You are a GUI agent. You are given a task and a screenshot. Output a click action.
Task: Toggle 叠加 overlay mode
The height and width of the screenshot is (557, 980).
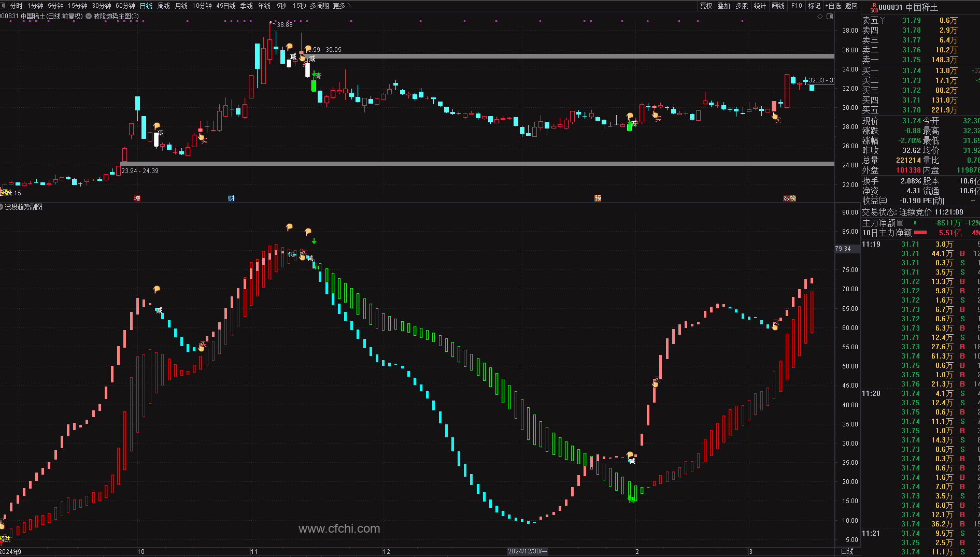723,6
